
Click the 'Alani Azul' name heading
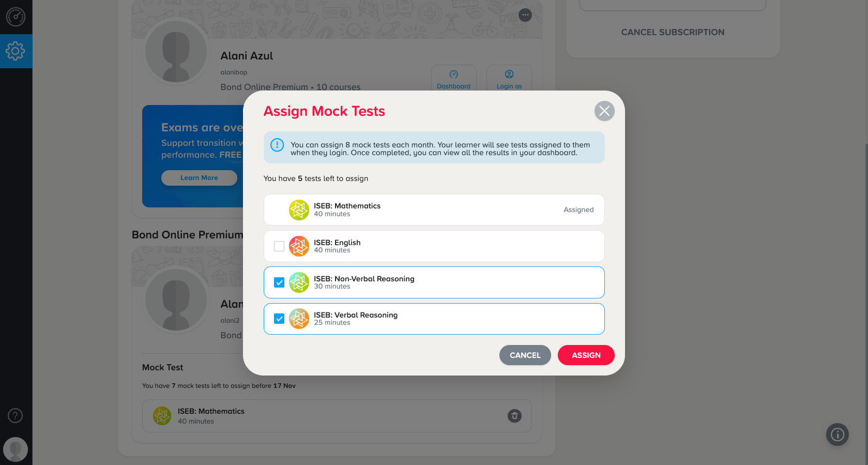tap(247, 56)
